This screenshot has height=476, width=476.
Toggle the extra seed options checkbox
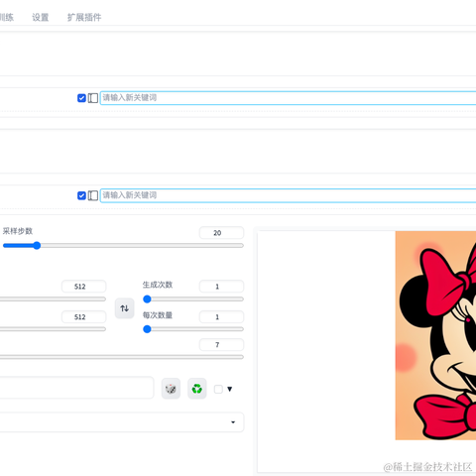click(218, 389)
